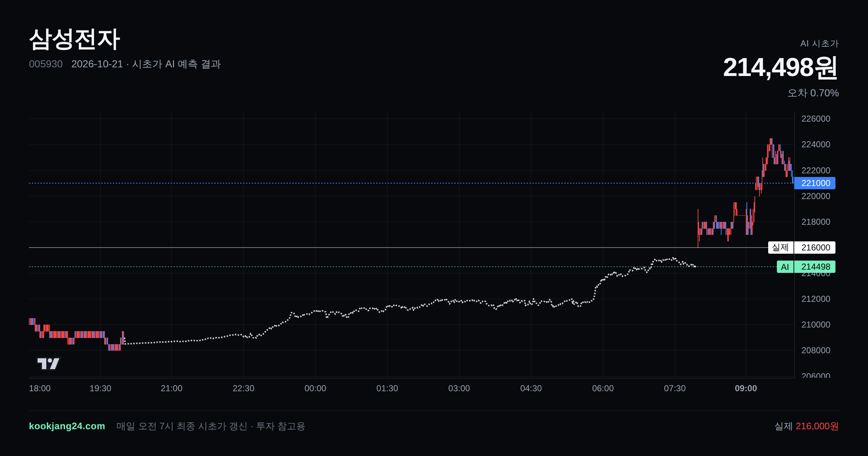Click the 224000 price axis label
Screen dimensions: 868x456
coord(816,144)
